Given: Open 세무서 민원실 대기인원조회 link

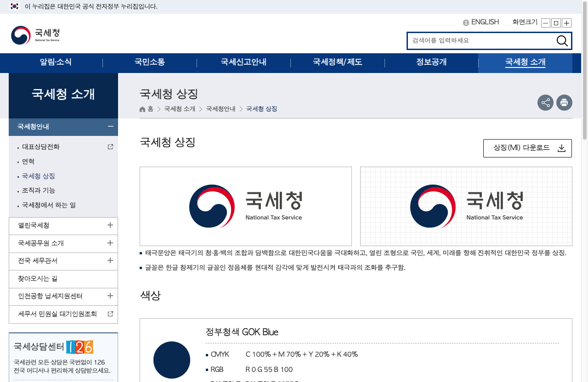Looking at the screenshot, I should 57,314.
